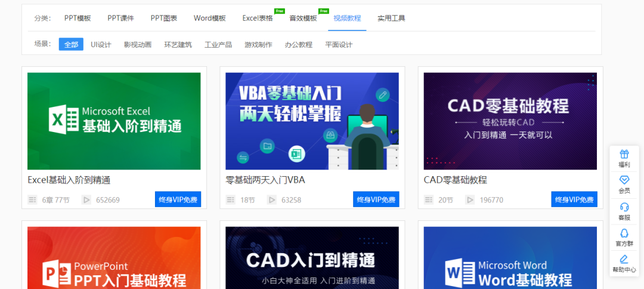This screenshot has width=644, height=289.
Task: Click the 20节 text
Action: tap(446, 200)
